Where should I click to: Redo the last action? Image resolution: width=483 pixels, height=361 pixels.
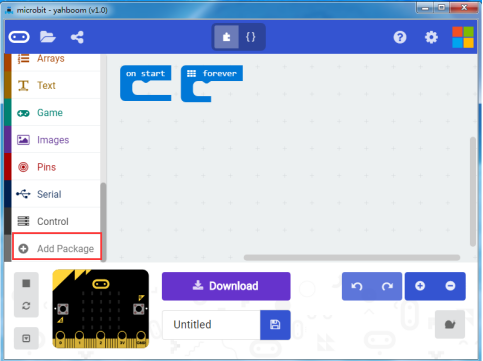click(387, 286)
